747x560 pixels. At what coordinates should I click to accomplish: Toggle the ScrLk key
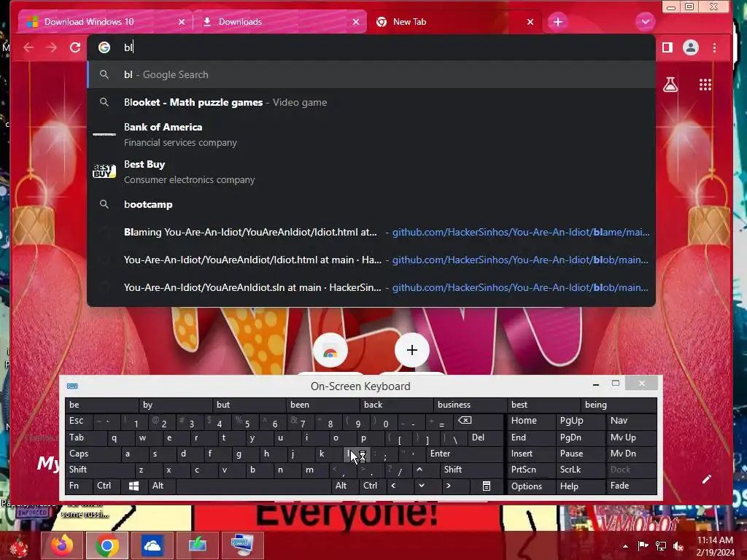coord(581,470)
